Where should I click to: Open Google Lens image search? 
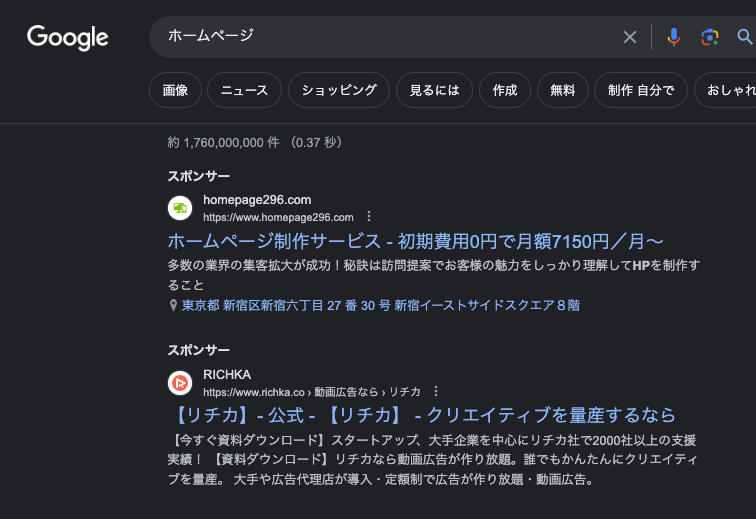pos(710,37)
